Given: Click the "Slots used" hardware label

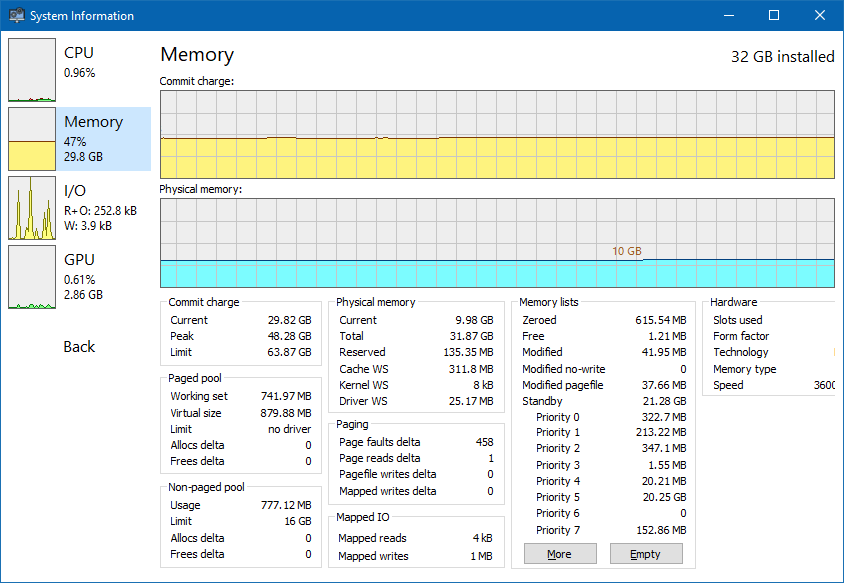Looking at the screenshot, I should [737, 320].
